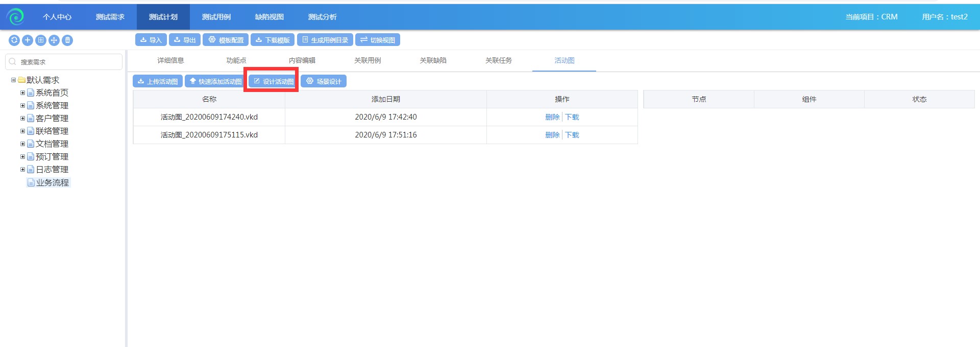Screen dimensions: 980x347
Task: Open 模板配置 template settings
Action: point(226,40)
